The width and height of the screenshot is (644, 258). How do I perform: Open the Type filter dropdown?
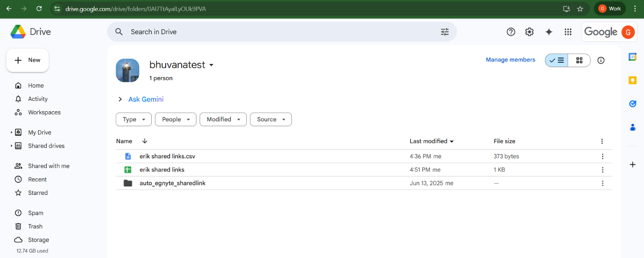(x=134, y=119)
